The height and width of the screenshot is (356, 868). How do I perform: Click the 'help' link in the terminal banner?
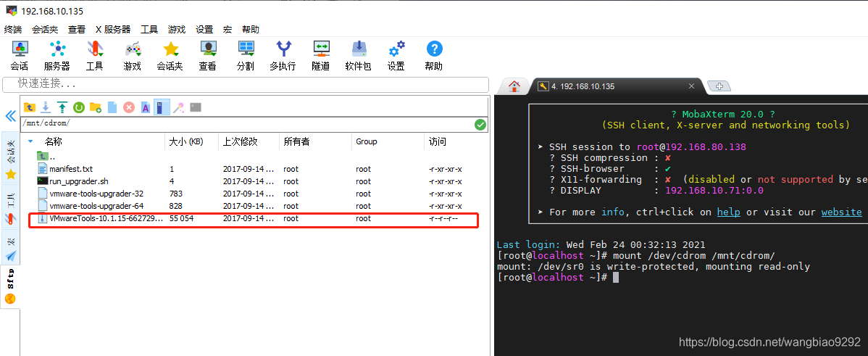pos(728,212)
